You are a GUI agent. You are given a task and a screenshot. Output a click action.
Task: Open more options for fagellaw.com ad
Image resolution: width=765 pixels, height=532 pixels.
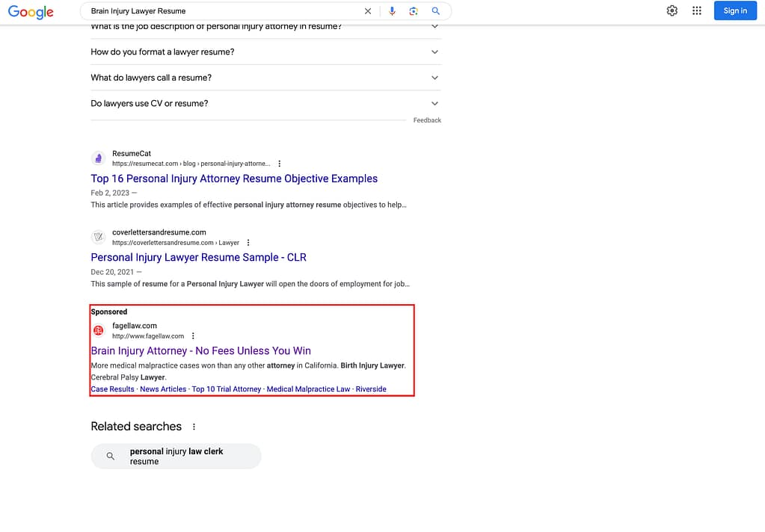pyautogui.click(x=193, y=336)
